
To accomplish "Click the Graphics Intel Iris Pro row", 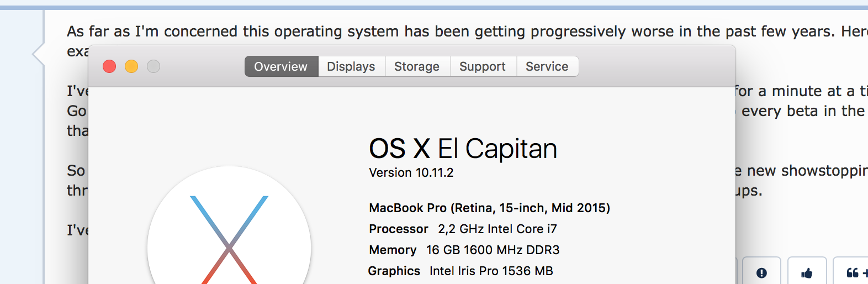I will click(461, 271).
